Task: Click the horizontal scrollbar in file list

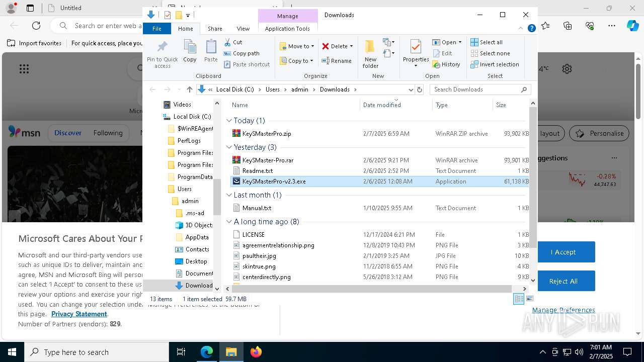Action: 371,289
